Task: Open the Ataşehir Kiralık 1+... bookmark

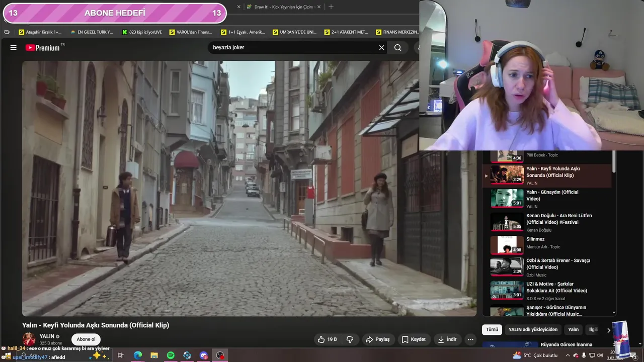Action: [x=40, y=32]
